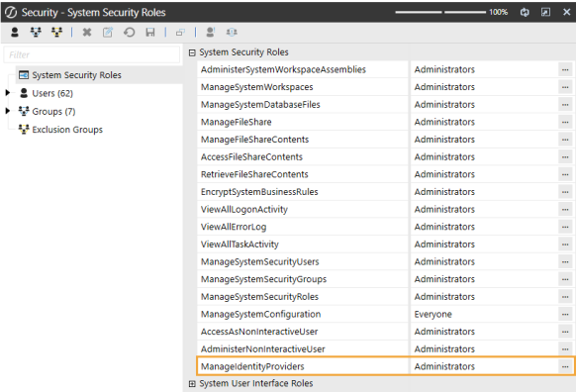
Task: Select the AdministerSystemWorkspaceAssemblies role name
Action: (283, 69)
